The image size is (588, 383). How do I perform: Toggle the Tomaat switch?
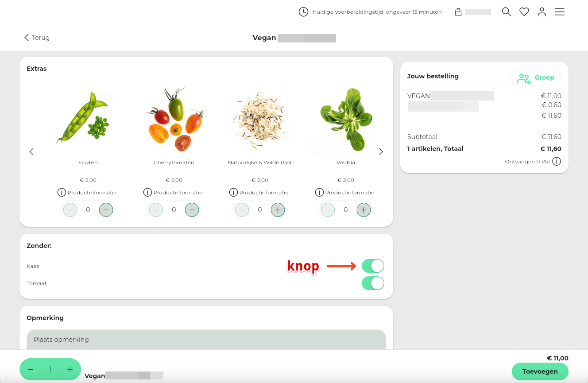tap(373, 283)
